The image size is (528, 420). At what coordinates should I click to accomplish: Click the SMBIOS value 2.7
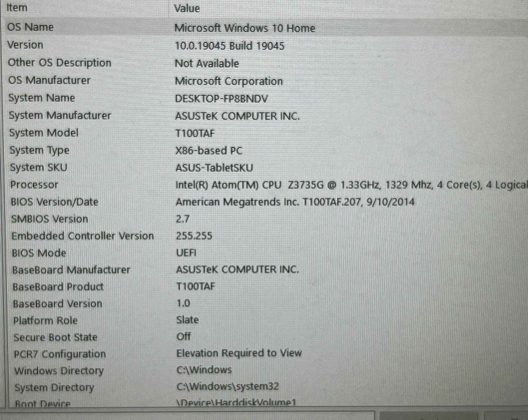(183, 219)
